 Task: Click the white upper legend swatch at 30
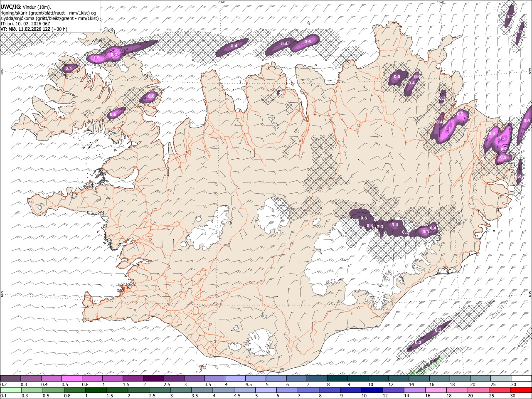pos(521,379)
